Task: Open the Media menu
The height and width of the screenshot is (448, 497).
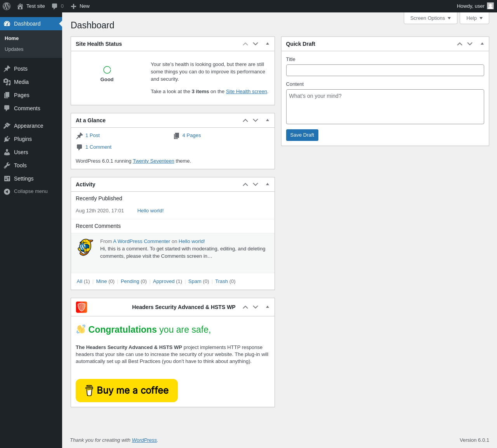Action: click(x=31, y=82)
